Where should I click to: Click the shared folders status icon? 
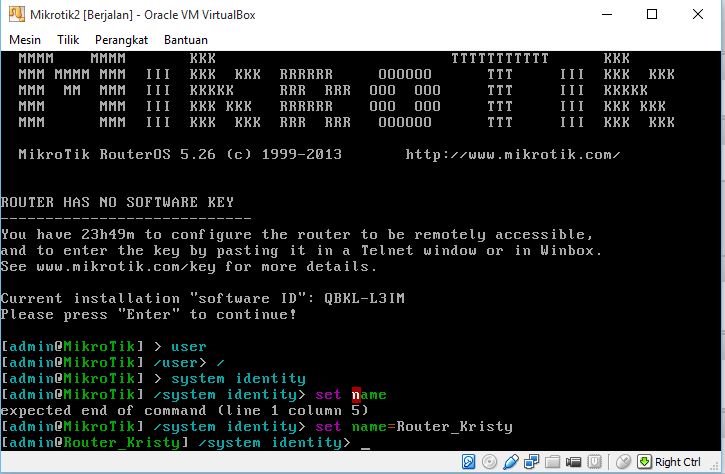(553, 462)
